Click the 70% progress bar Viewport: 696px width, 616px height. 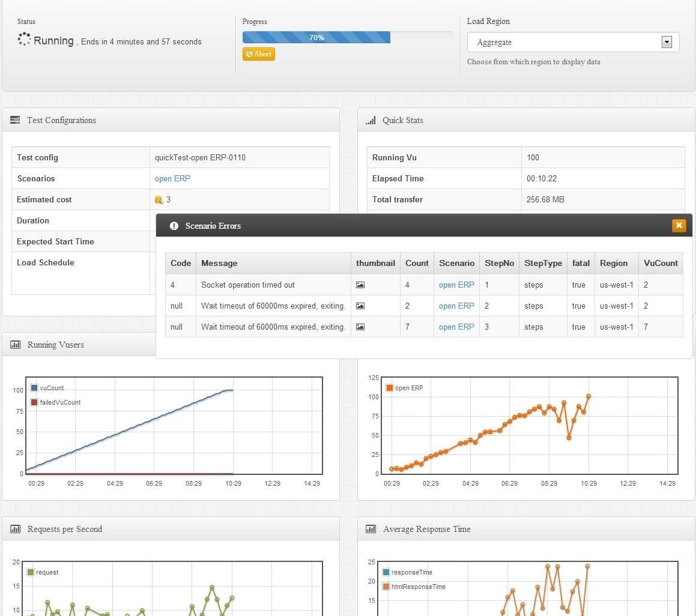(316, 37)
